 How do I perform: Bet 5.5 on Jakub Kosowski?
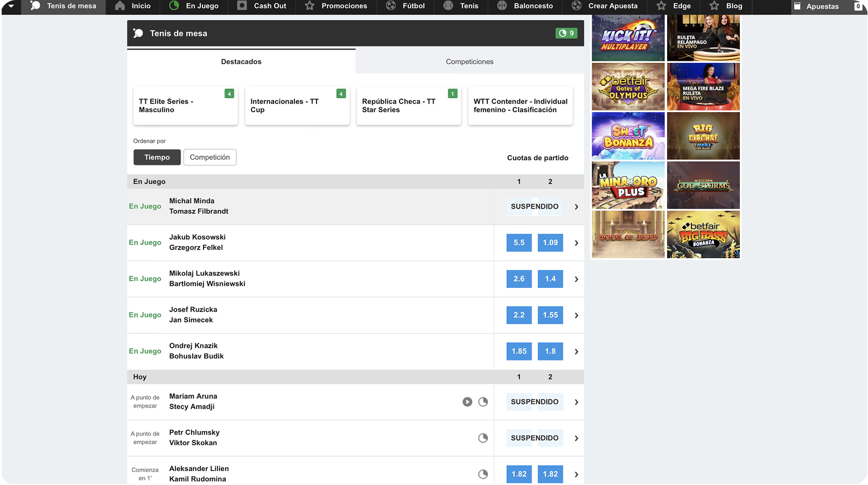[519, 243]
